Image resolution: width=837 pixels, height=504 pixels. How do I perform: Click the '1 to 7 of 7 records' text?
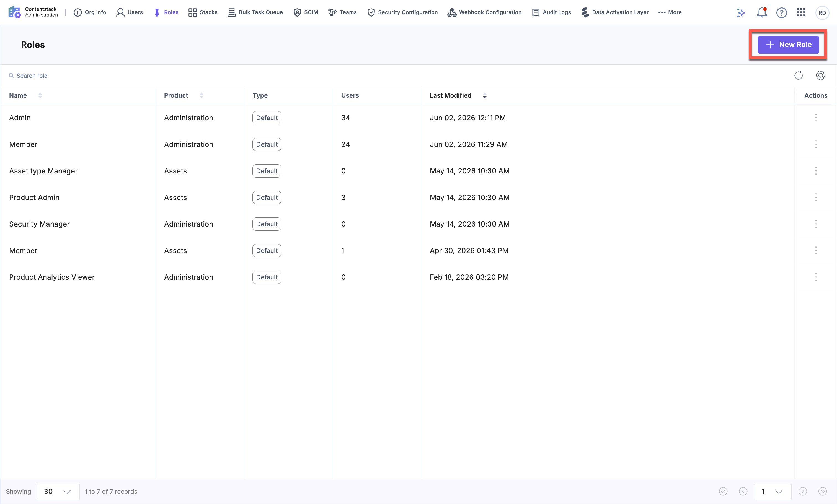111,492
